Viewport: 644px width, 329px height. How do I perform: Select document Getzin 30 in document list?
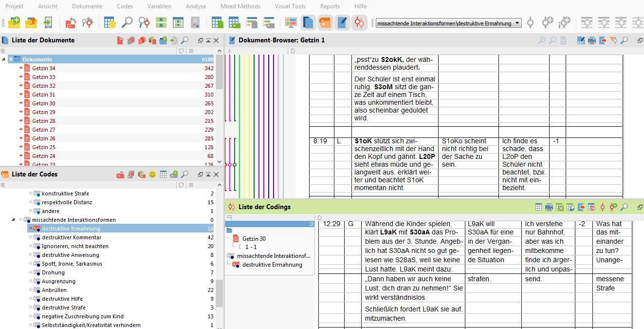pyautogui.click(x=44, y=103)
